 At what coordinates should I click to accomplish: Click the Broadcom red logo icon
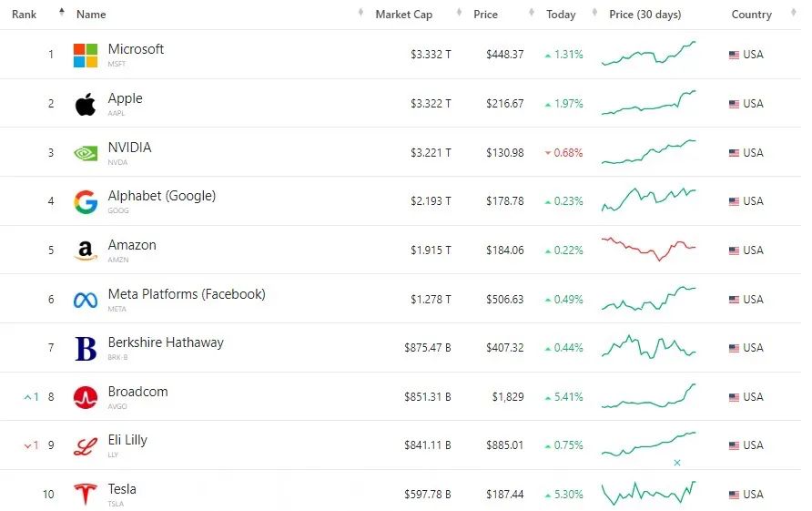pos(86,397)
